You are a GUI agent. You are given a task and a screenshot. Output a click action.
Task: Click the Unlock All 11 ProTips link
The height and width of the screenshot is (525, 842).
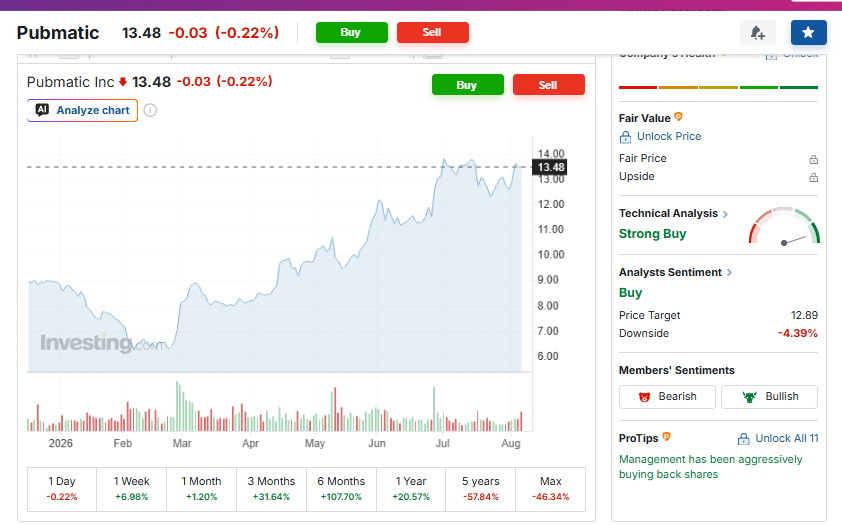point(778,439)
